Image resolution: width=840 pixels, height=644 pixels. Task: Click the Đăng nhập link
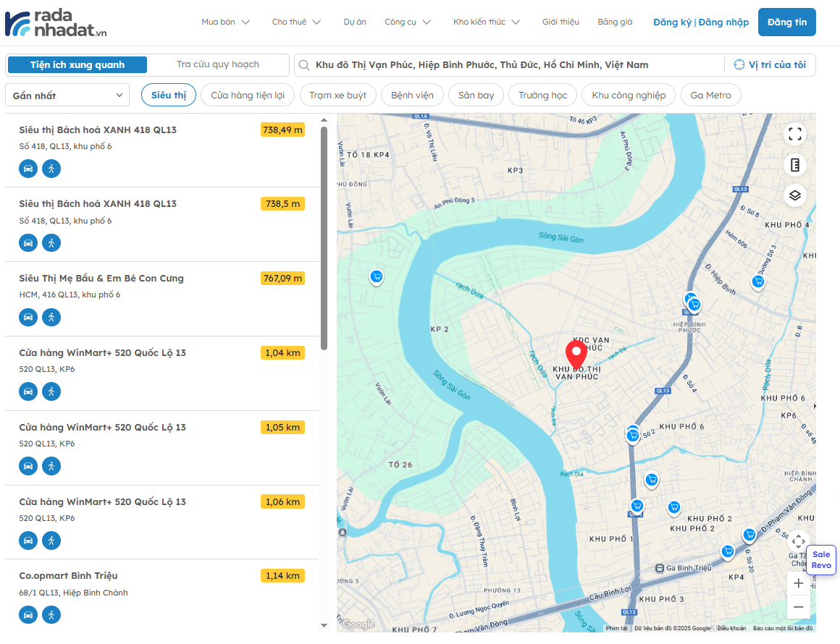click(723, 22)
